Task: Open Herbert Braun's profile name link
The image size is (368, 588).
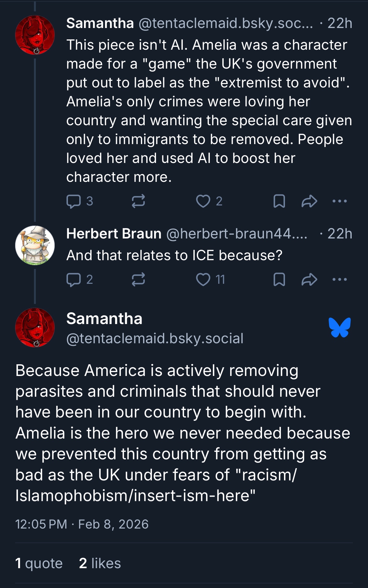Action: pyautogui.click(x=114, y=234)
